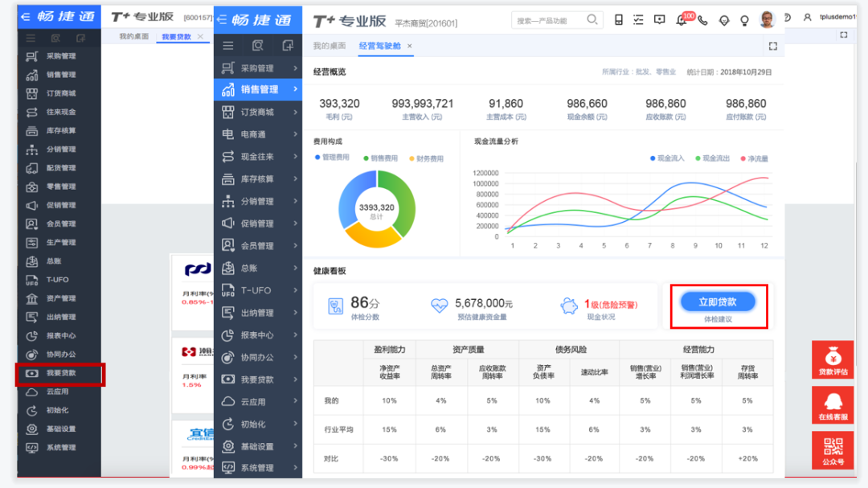Toggle 现金流入 legend in cash flow chart

tap(668, 158)
